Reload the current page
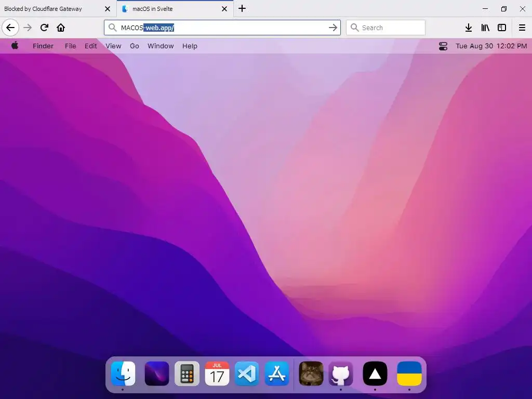This screenshot has height=399, width=532. [x=44, y=28]
